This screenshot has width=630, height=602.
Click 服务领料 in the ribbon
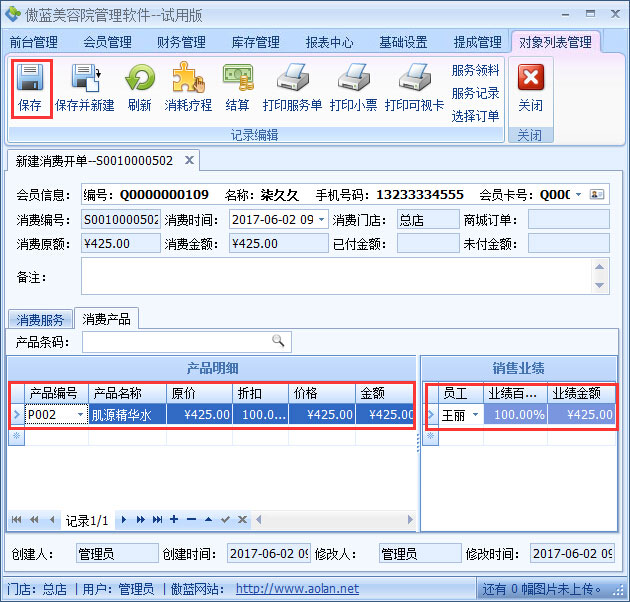click(x=475, y=71)
